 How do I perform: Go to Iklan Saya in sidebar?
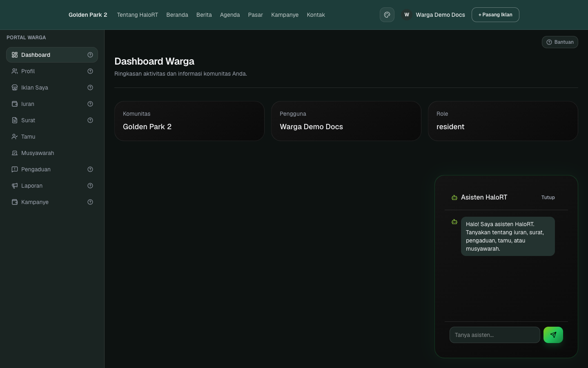[x=52, y=88]
